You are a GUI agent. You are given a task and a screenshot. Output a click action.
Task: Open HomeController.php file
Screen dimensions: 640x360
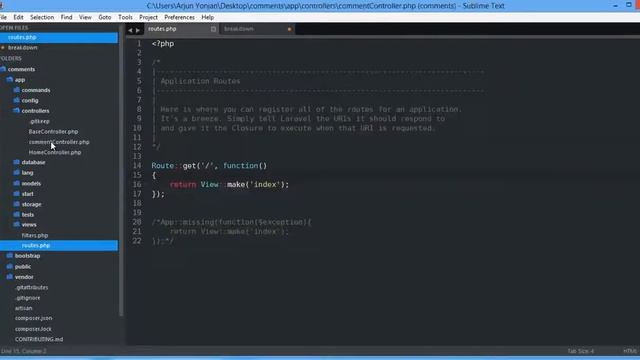(55, 152)
